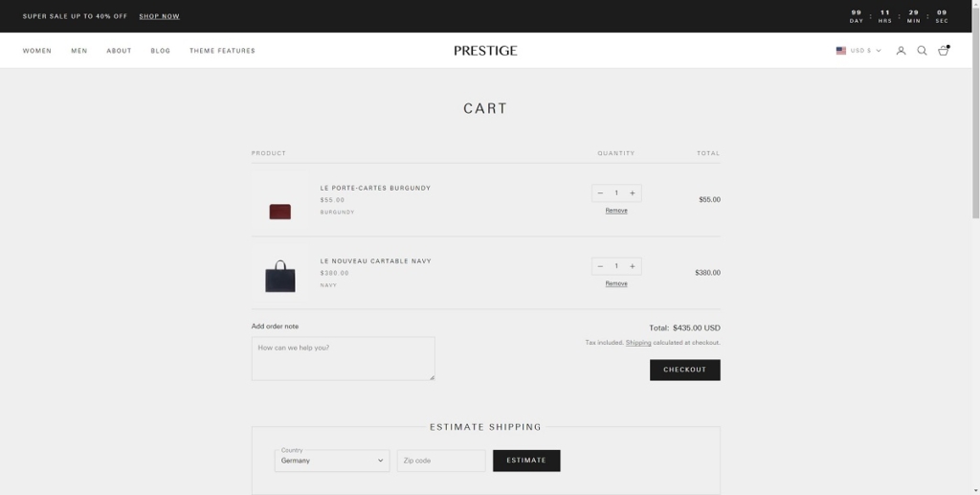Image resolution: width=980 pixels, height=495 pixels.
Task: Decrease quantity of Le Porte-Cartes Burgundy
Action: (x=600, y=193)
